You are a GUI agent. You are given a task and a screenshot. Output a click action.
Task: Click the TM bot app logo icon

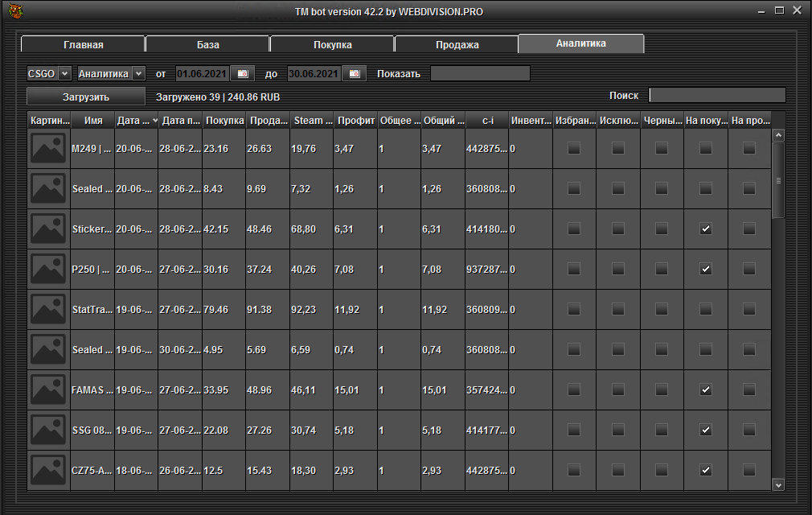(14, 11)
